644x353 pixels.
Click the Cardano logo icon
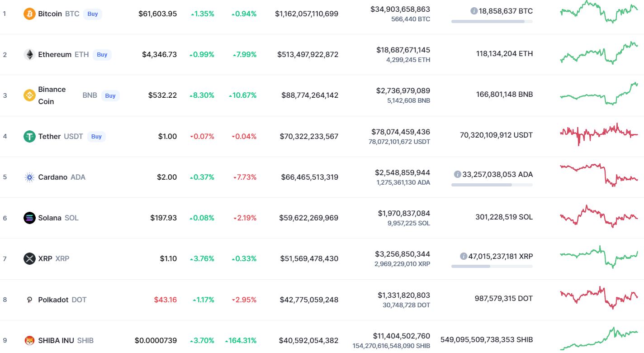[29, 177]
